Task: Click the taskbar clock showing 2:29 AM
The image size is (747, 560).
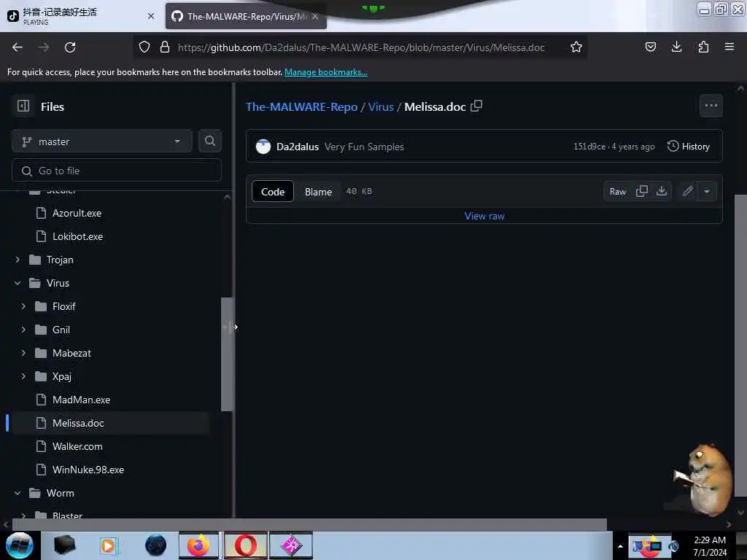Action: [710, 545]
